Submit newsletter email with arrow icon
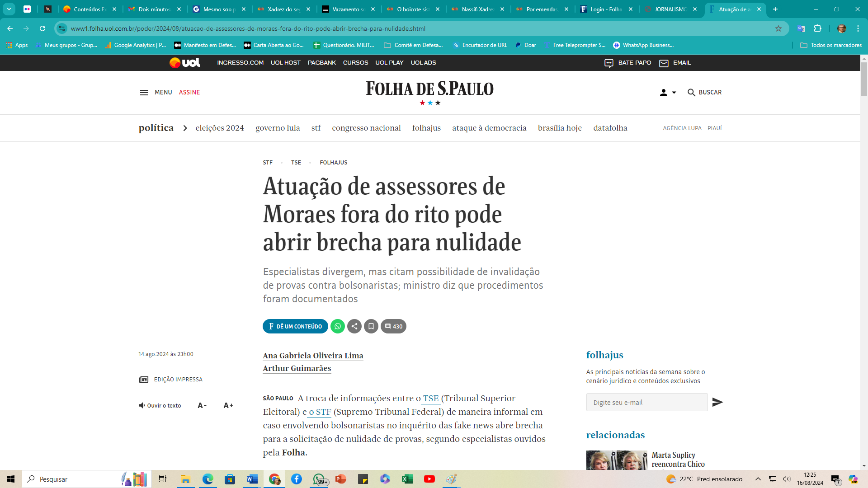 click(717, 402)
